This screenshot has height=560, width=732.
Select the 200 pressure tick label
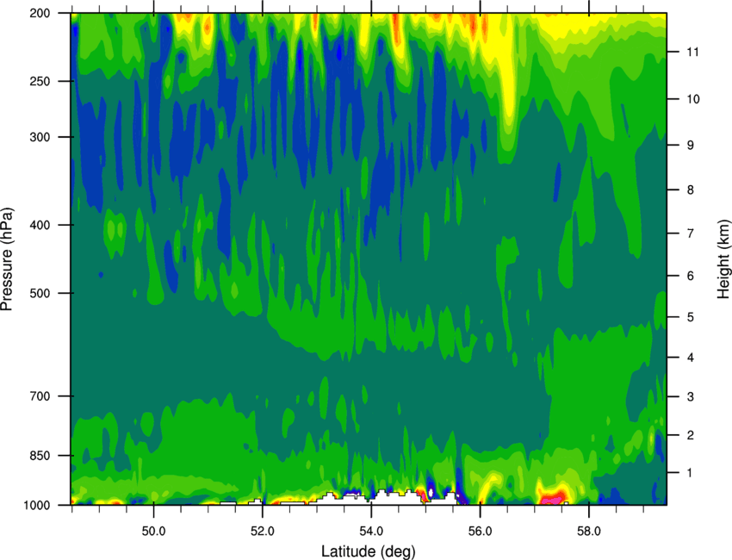(x=40, y=13)
